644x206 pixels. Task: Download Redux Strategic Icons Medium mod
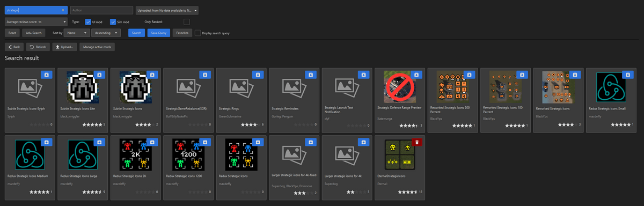46,142
